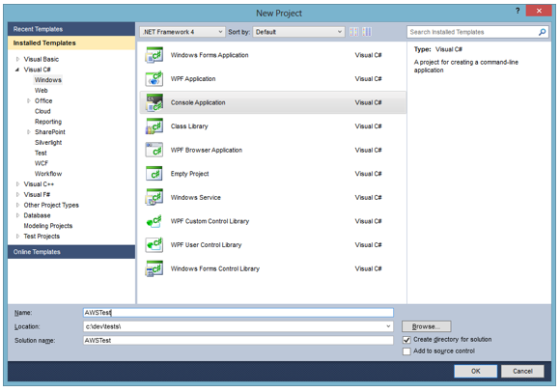Select Windows Service template name
This screenshot has height=392, width=560.
click(195, 197)
